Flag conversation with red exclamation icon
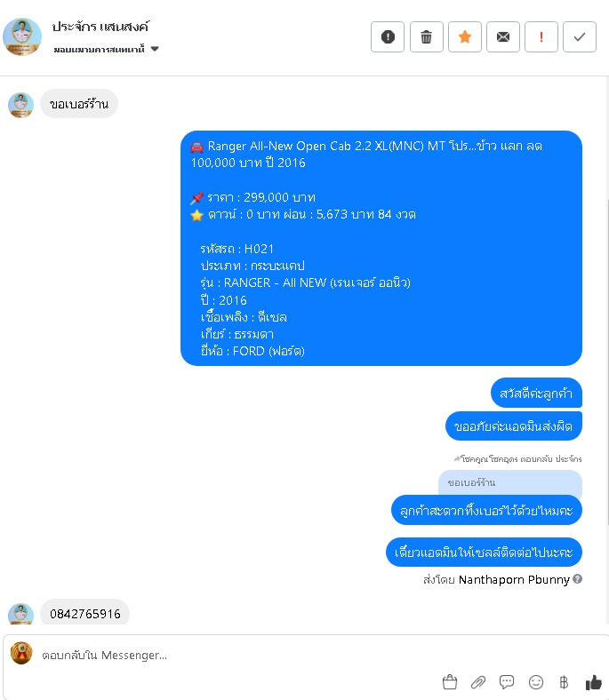The image size is (609, 700). pos(541,36)
